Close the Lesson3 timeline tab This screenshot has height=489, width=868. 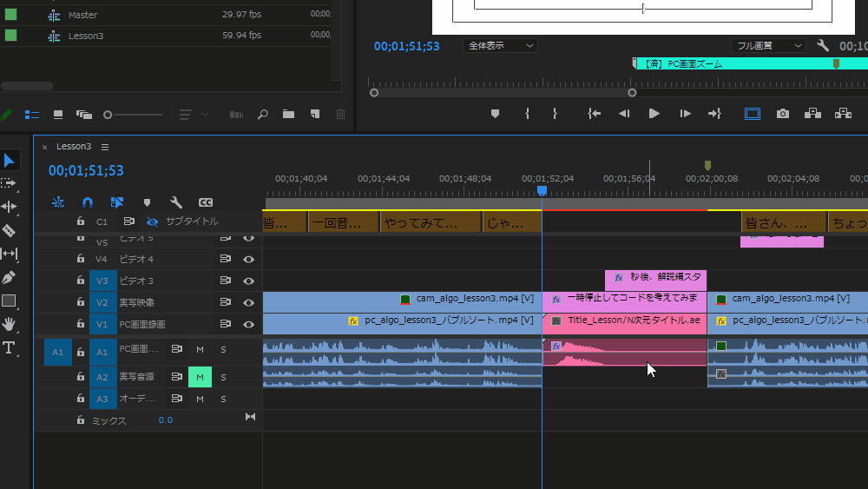click(x=45, y=147)
